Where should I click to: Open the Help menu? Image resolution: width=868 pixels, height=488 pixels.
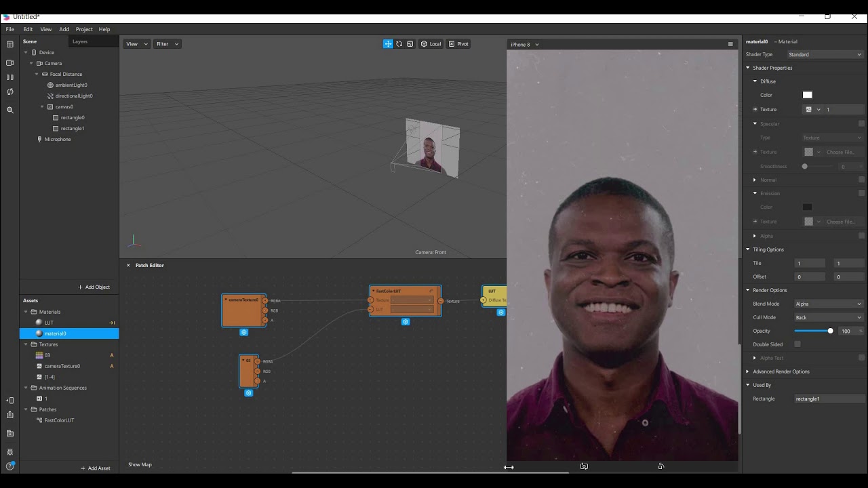pos(104,29)
